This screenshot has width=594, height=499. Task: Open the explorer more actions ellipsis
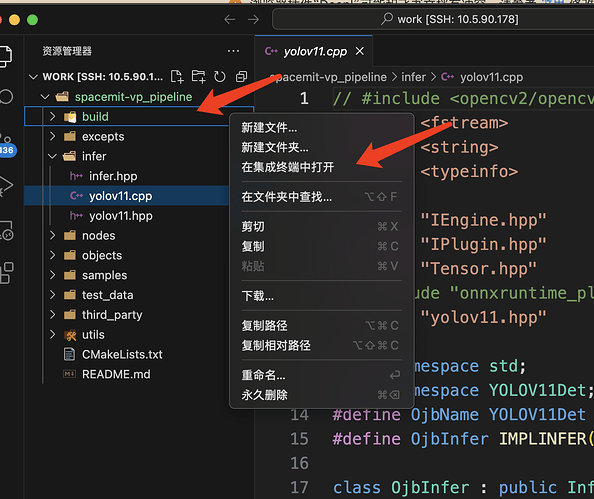(233, 51)
